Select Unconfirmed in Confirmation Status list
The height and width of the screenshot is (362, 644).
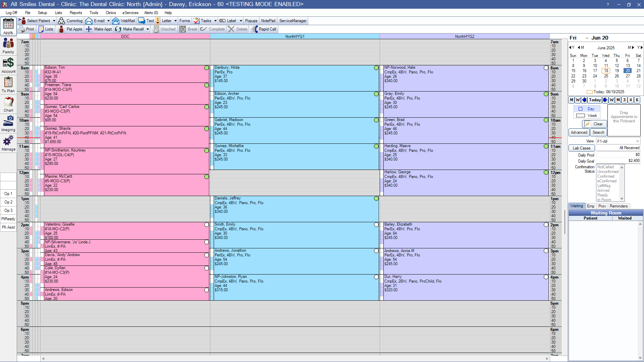tap(607, 172)
